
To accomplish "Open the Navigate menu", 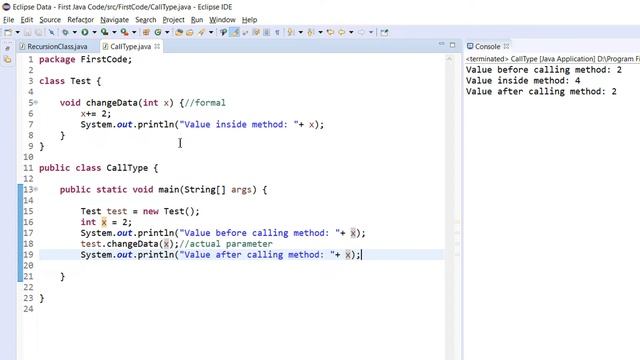I will coord(114,20).
